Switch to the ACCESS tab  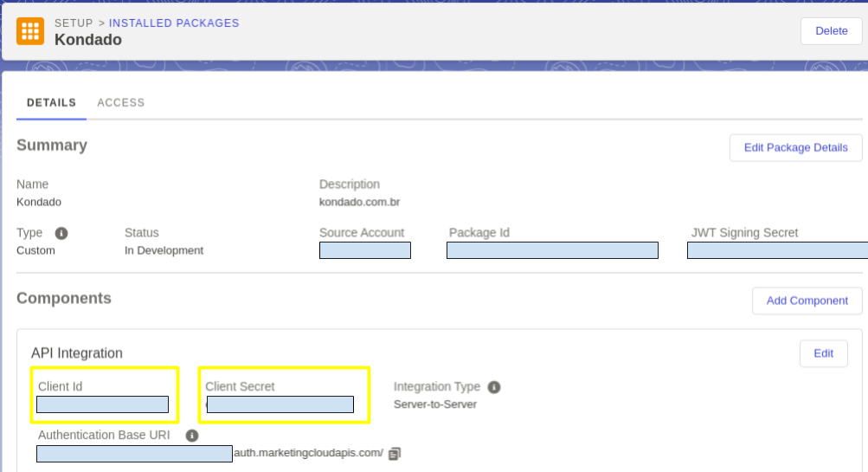click(120, 102)
